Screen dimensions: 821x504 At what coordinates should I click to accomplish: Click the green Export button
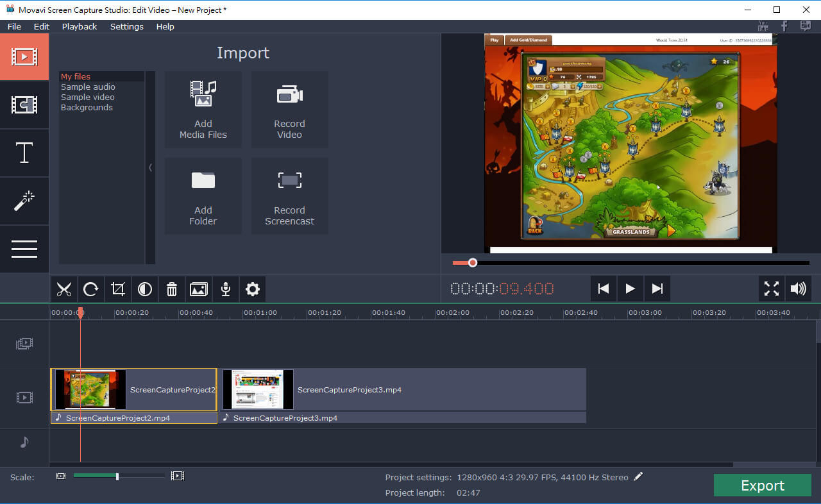762,485
